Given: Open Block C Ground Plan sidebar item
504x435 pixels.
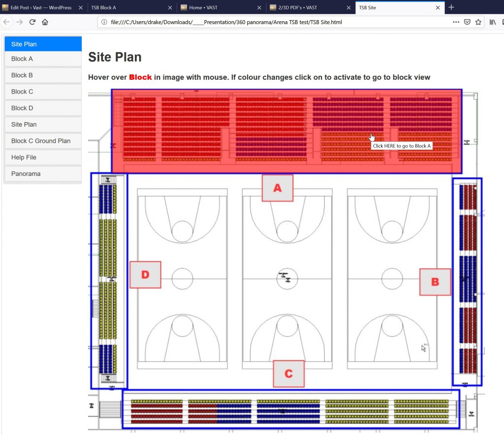Looking at the screenshot, I should pos(42,141).
